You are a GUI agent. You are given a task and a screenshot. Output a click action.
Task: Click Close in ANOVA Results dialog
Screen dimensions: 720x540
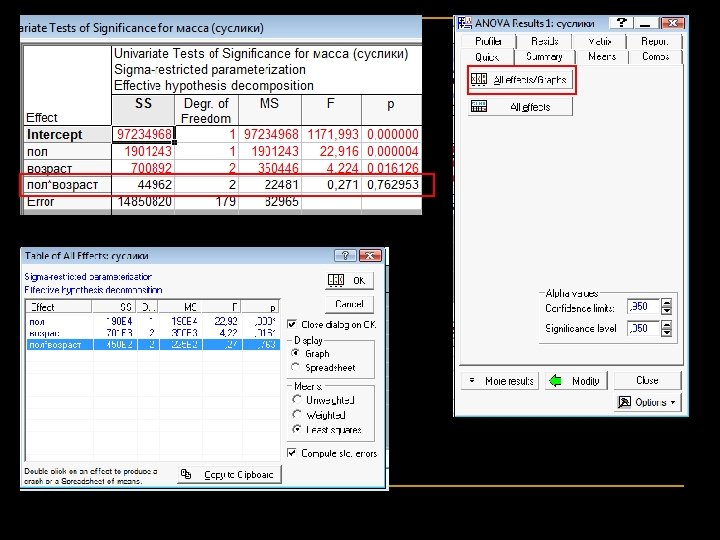pos(647,380)
